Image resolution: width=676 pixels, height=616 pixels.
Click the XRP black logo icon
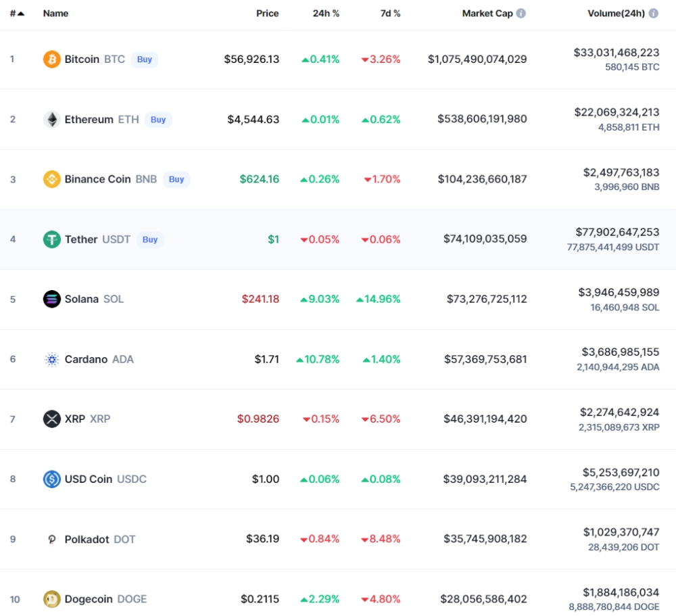52,419
